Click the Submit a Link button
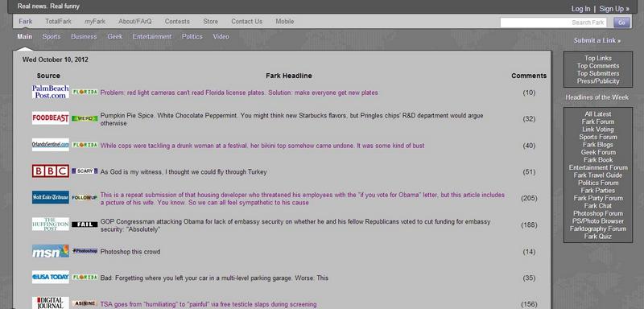This screenshot has width=644, height=309. [x=597, y=40]
